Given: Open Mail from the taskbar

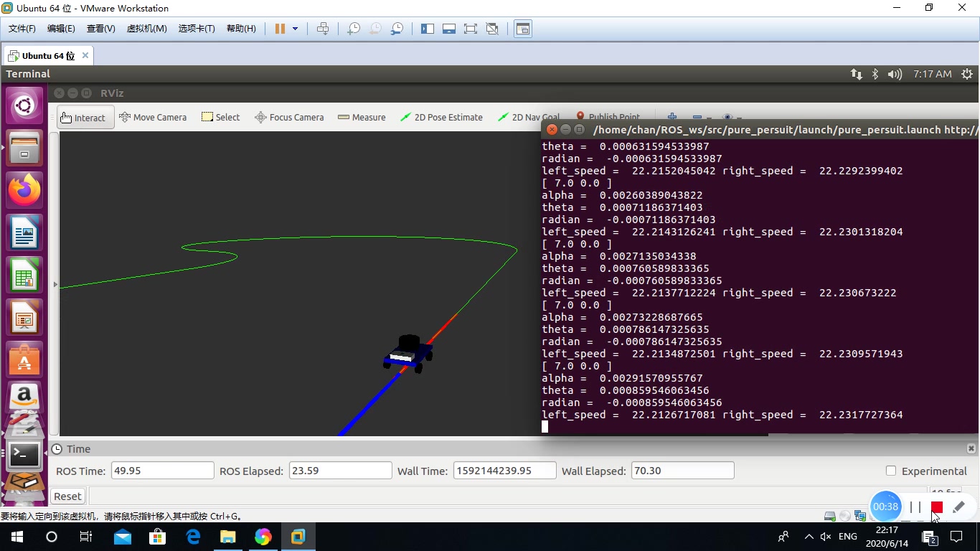Looking at the screenshot, I should click(123, 537).
